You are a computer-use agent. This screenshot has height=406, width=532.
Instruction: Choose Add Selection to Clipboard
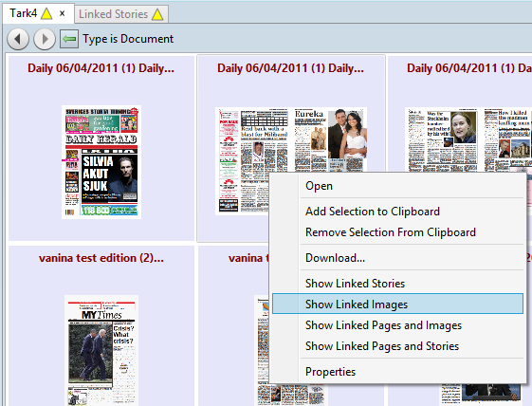point(397,212)
